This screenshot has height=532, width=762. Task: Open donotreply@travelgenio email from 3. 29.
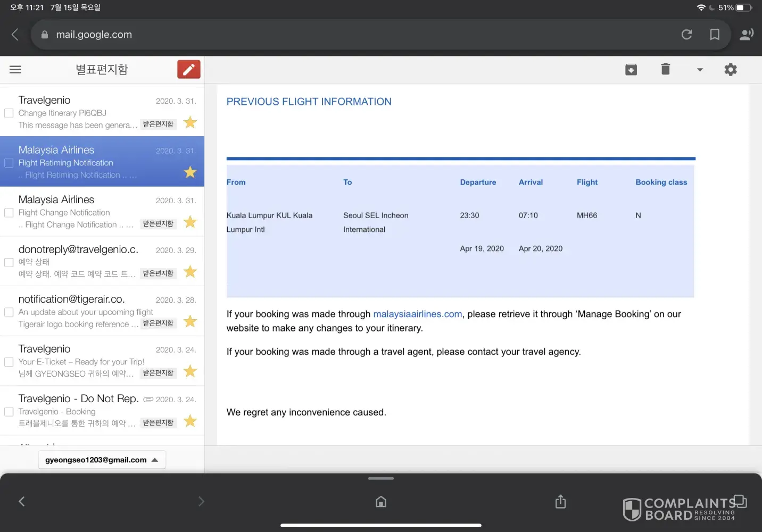click(80, 261)
